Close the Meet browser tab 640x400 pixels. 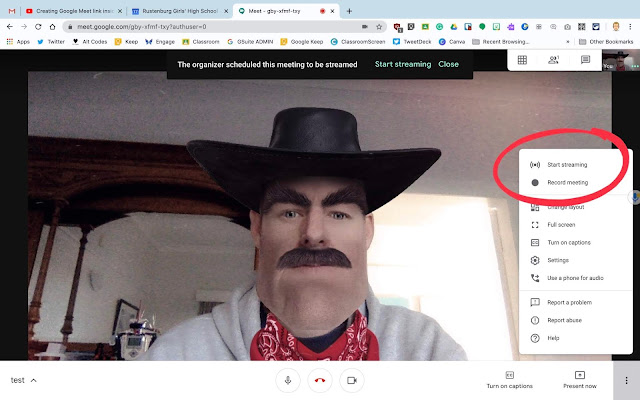(332, 11)
